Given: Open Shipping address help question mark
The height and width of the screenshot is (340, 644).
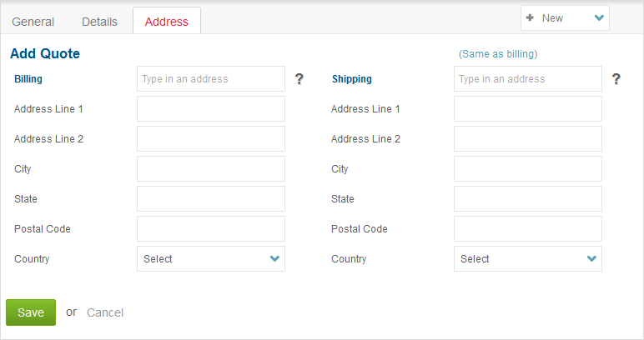Looking at the screenshot, I should (616, 78).
